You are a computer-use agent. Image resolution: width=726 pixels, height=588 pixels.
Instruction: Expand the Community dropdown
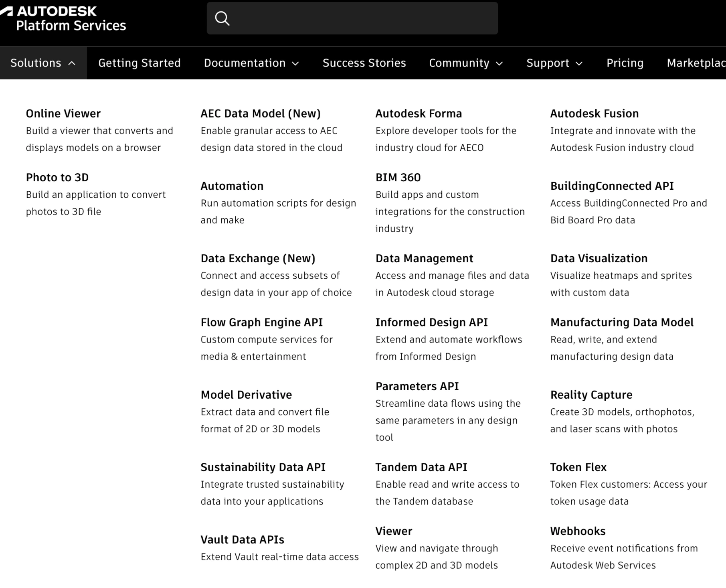[x=466, y=63]
